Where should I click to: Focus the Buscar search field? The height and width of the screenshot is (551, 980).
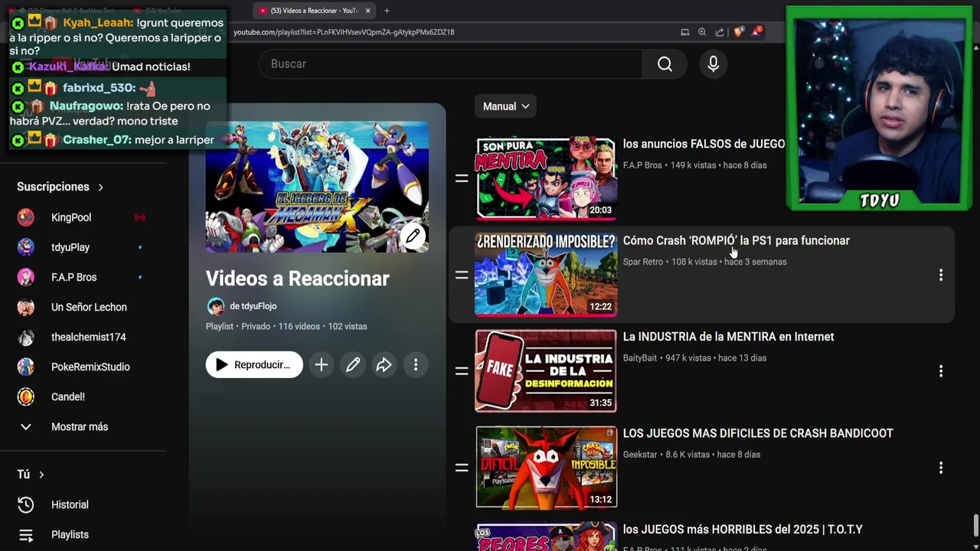pos(450,64)
